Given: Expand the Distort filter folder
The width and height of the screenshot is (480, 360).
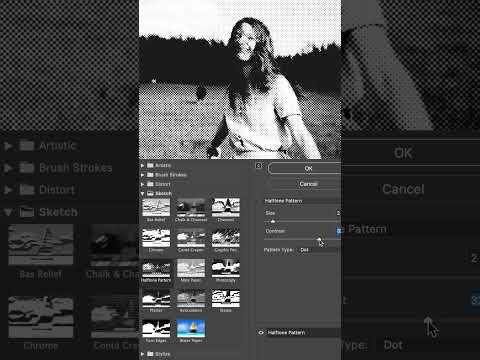Looking at the screenshot, I should [x=143, y=184].
